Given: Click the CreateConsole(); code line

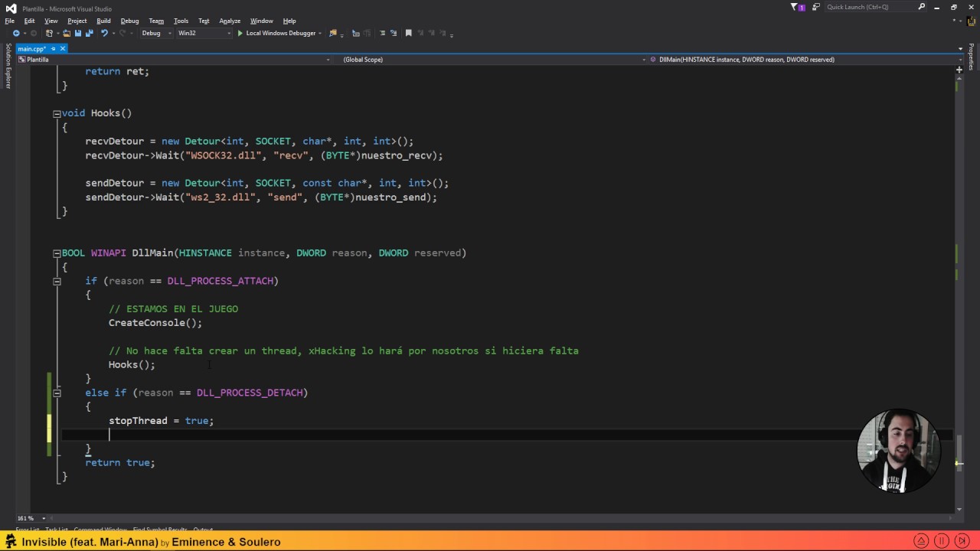Looking at the screenshot, I should [x=155, y=323].
